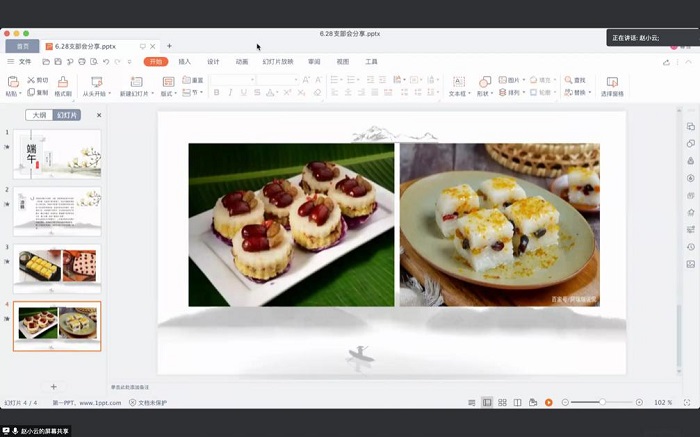Switch to the Animation (动画) tab
This screenshot has width=700, height=437.
(x=242, y=61)
